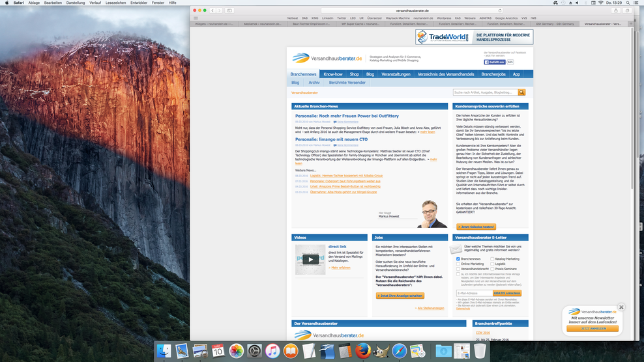
Task: Open Finder from the Dock
Action: [x=164, y=351]
